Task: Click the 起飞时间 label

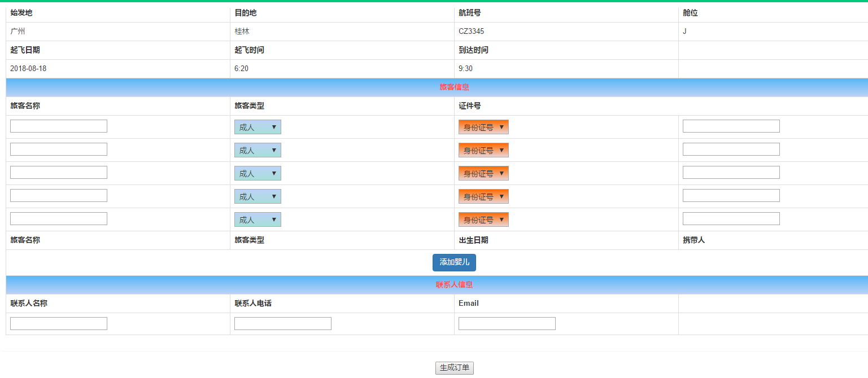Action: coord(249,50)
